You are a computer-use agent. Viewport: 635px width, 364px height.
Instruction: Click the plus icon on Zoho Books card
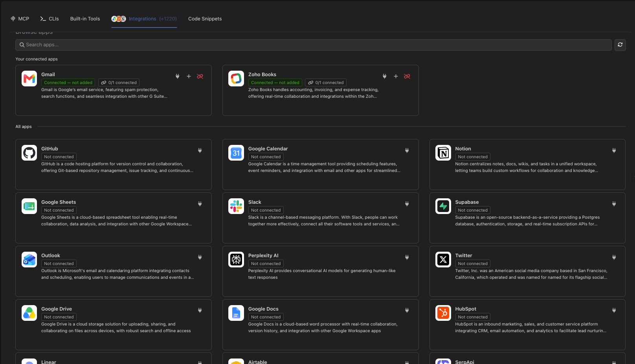coord(396,76)
